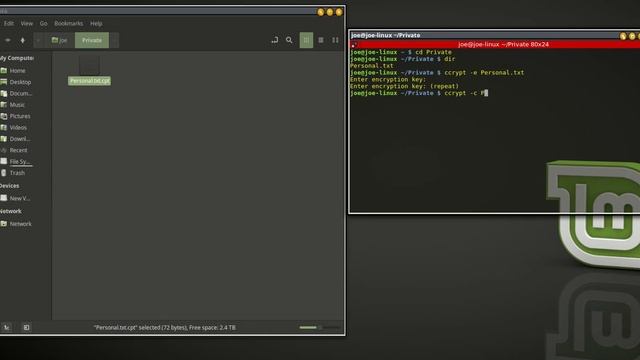Click the small icon in terminal red bar
The image size is (640, 360).
[x=353, y=45]
